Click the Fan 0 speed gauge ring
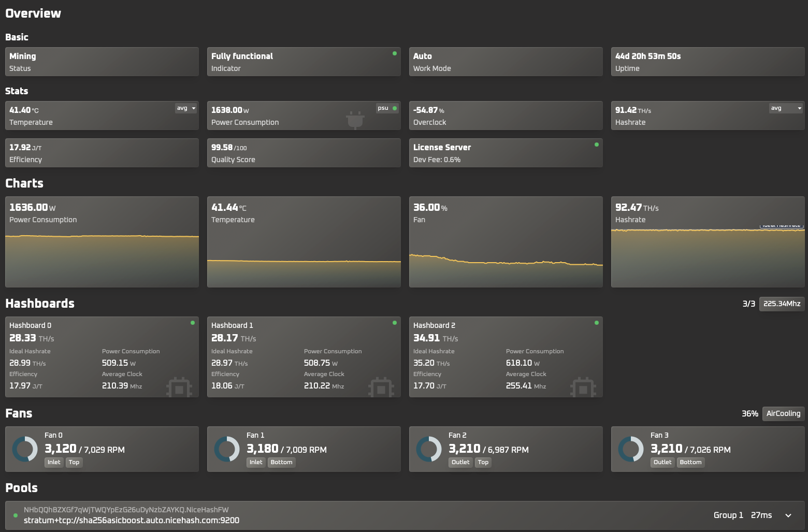The image size is (808, 532). click(x=25, y=449)
